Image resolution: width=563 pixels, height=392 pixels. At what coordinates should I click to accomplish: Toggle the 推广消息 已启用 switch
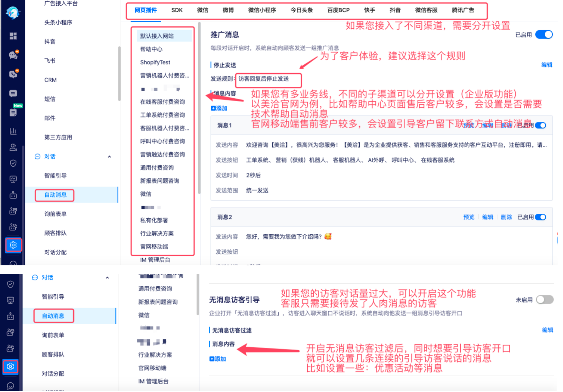[544, 35]
